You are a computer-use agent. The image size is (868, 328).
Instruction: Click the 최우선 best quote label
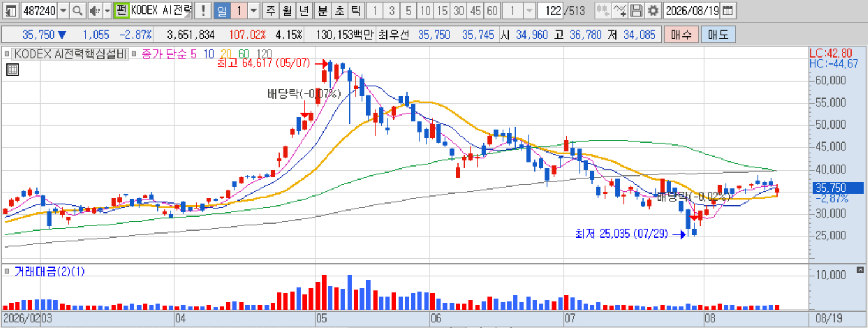click(x=394, y=35)
